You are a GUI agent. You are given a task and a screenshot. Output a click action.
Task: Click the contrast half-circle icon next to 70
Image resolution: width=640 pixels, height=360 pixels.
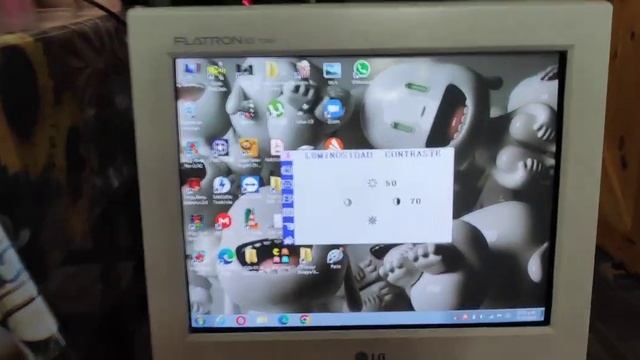(x=396, y=201)
